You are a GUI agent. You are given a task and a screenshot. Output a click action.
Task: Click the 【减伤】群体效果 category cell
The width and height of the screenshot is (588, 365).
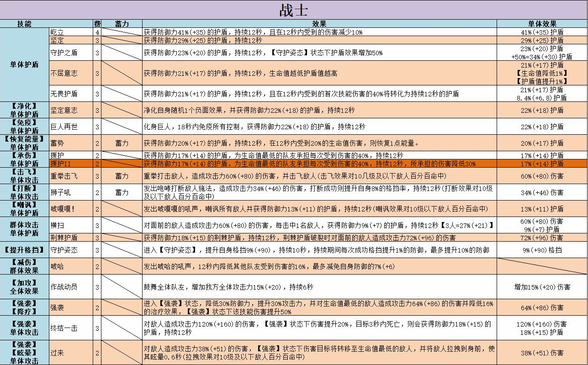[x=24, y=266]
